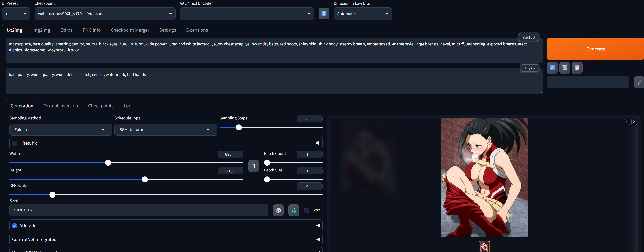Click the orange Generate button
This screenshot has width=644, height=252.
pos(595,49)
